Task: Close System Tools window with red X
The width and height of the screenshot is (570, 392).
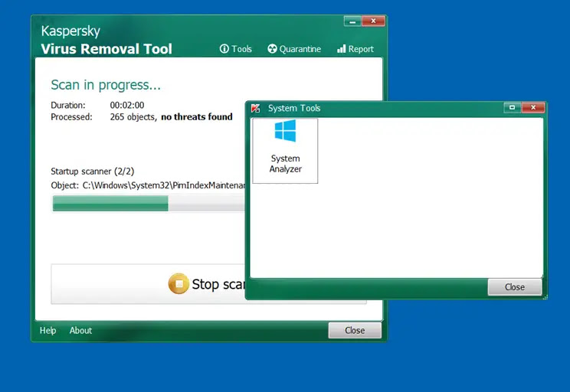Action: pyautogui.click(x=533, y=107)
